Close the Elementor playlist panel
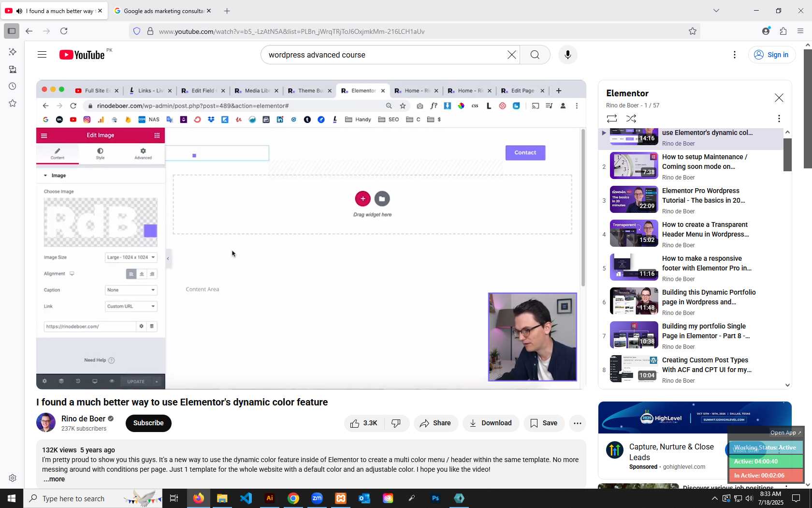The image size is (812, 508). point(779,98)
